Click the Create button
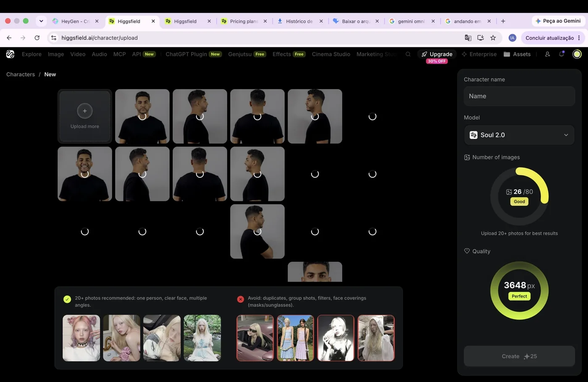This screenshot has width=588, height=382. 519,356
